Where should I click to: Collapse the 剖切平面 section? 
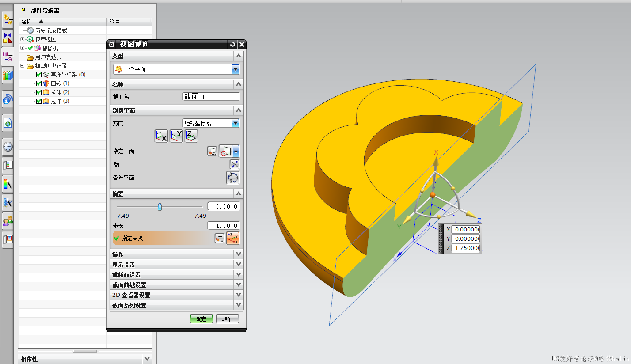click(239, 110)
